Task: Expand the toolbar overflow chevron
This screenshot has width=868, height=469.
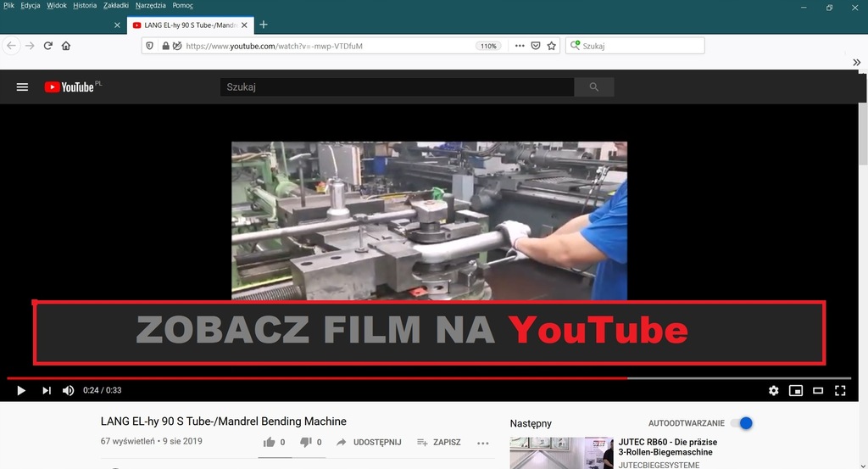Action: click(x=856, y=62)
